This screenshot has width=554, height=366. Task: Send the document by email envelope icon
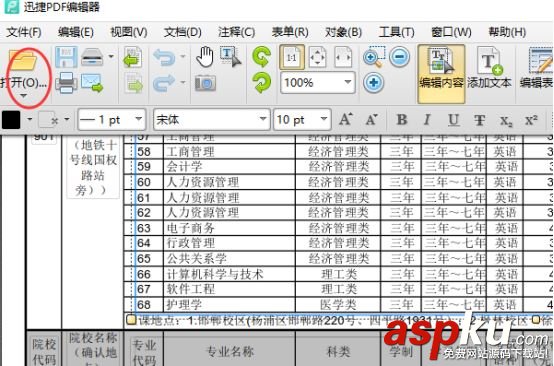92,83
